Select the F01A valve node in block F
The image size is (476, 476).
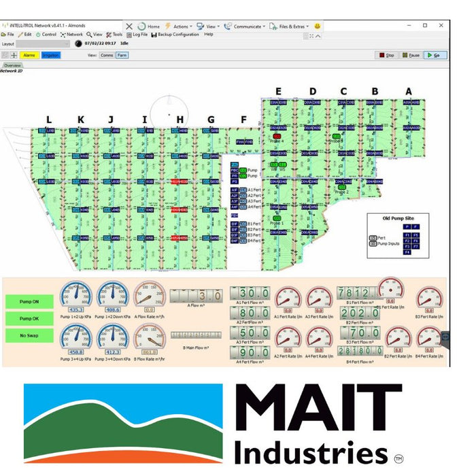(240, 142)
